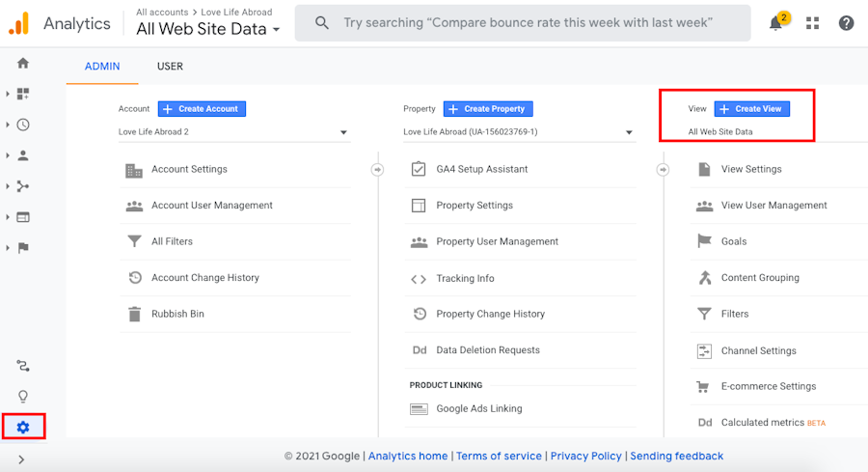Expand the Conversions section arrow
Screen dimensions: 868x472
click(7, 248)
